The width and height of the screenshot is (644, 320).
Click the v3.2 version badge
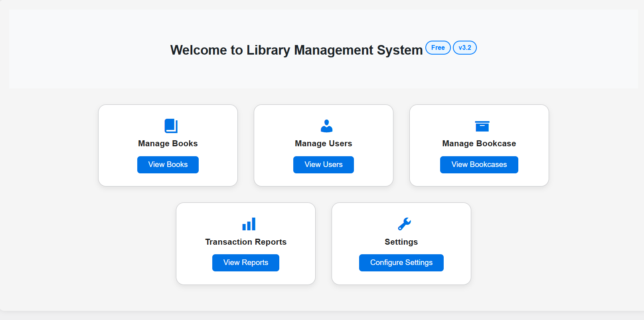464,48
